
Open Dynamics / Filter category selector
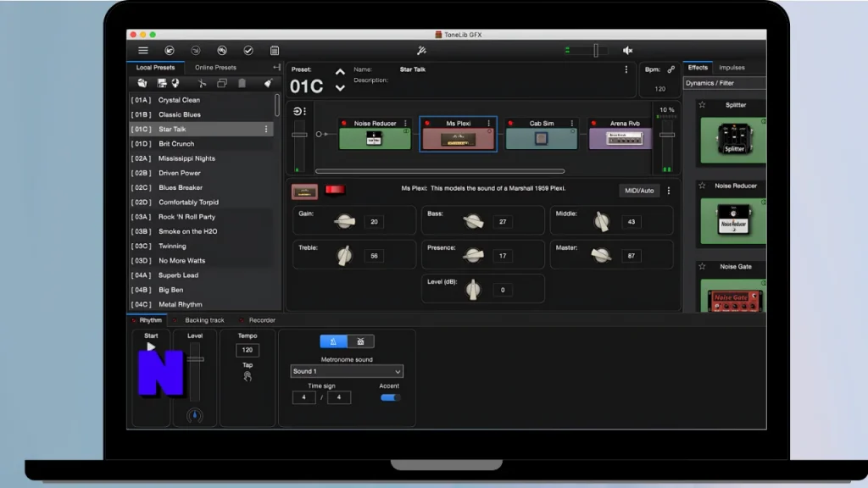(x=725, y=83)
